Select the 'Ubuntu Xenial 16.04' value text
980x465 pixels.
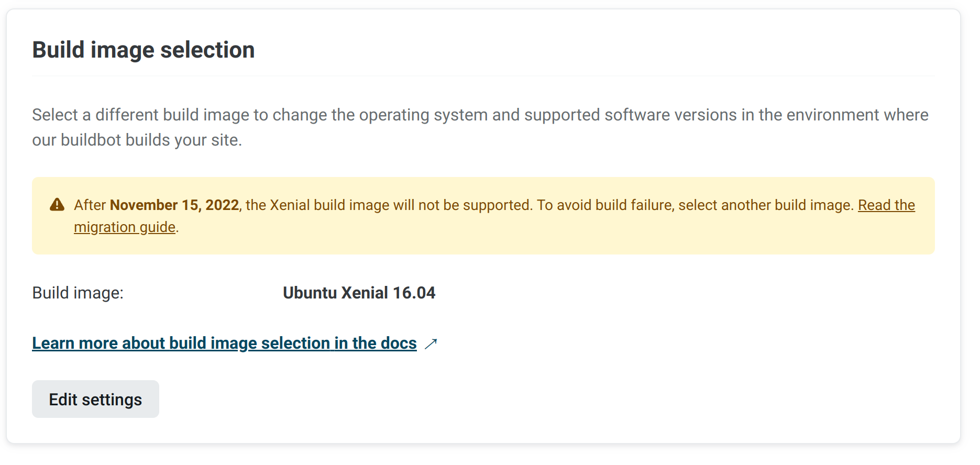(359, 293)
